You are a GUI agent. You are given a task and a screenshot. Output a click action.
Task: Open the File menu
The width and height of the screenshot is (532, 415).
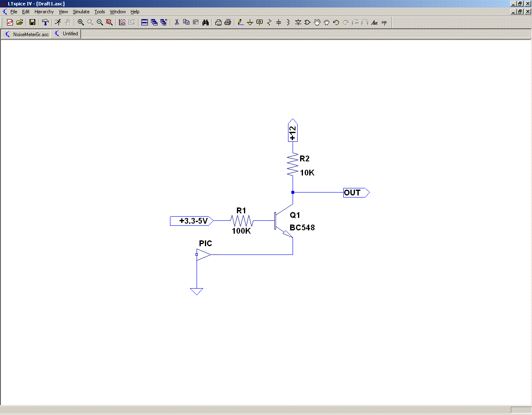(14, 12)
